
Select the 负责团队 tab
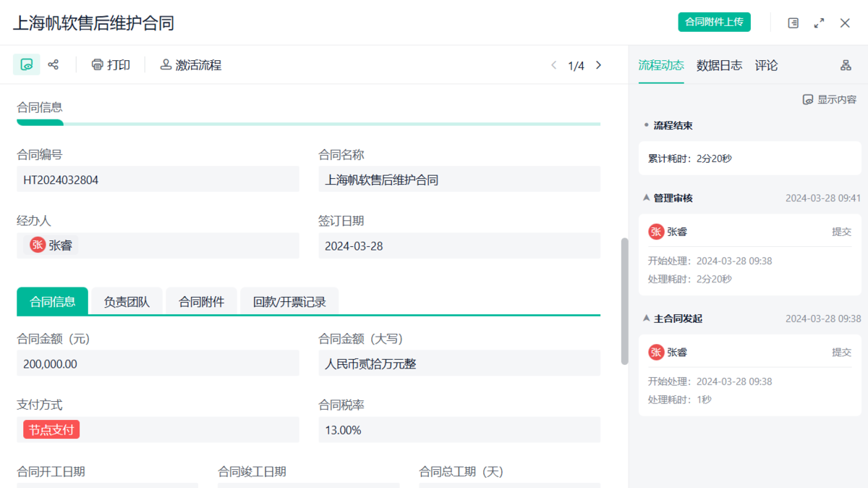coord(127,301)
